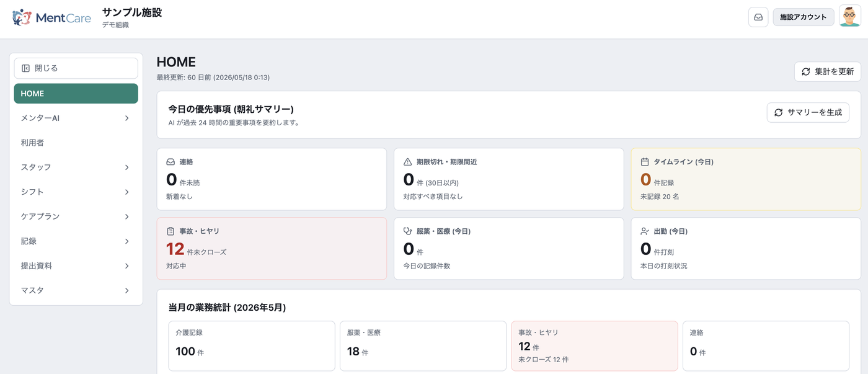Collapse sidebar with 閉じる button
Image resolution: width=868 pixels, height=374 pixels.
click(76, 68)
